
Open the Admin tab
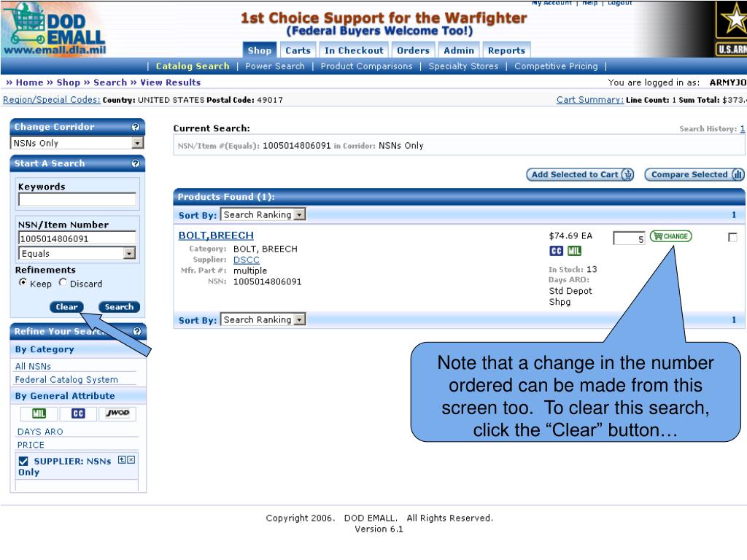[459, 50]
